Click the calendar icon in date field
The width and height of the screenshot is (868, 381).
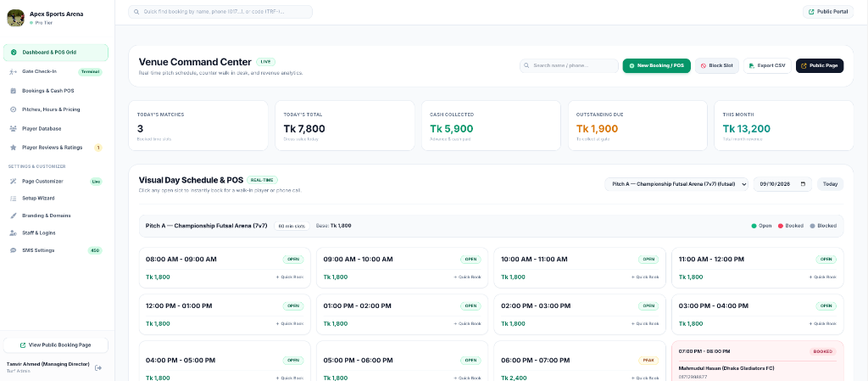tap(804, 184)
